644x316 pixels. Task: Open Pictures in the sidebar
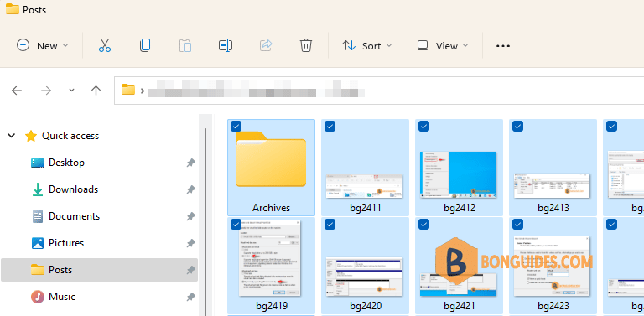coord(66,243)
